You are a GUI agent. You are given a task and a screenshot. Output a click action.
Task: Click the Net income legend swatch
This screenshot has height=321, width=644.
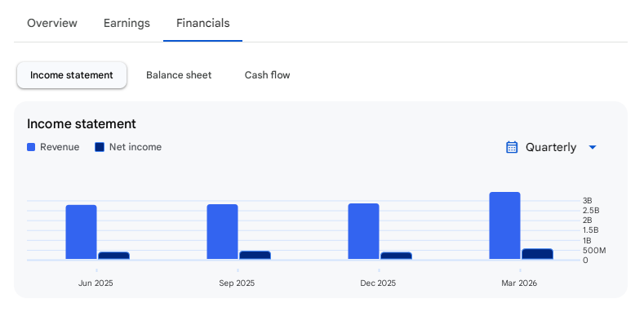pyautogui.click(x=100, y=147)
